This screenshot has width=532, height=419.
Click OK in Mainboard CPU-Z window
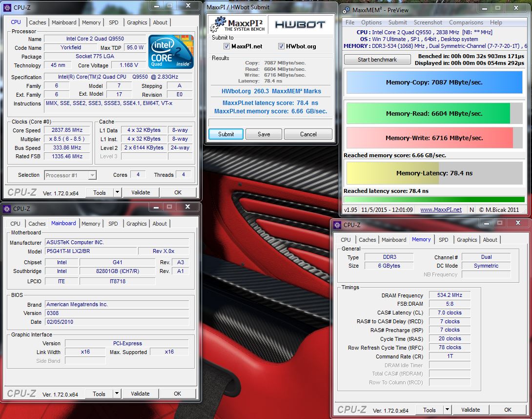[178, 394]
